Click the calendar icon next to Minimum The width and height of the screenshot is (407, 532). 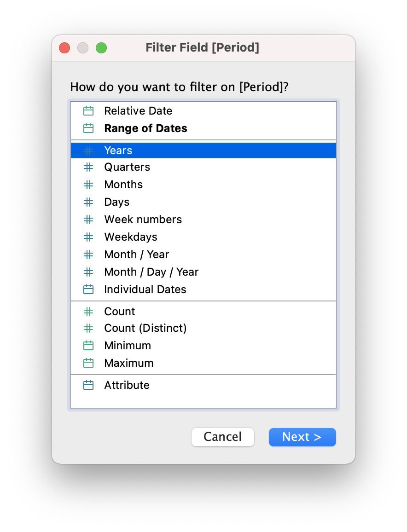pos(88,346)
